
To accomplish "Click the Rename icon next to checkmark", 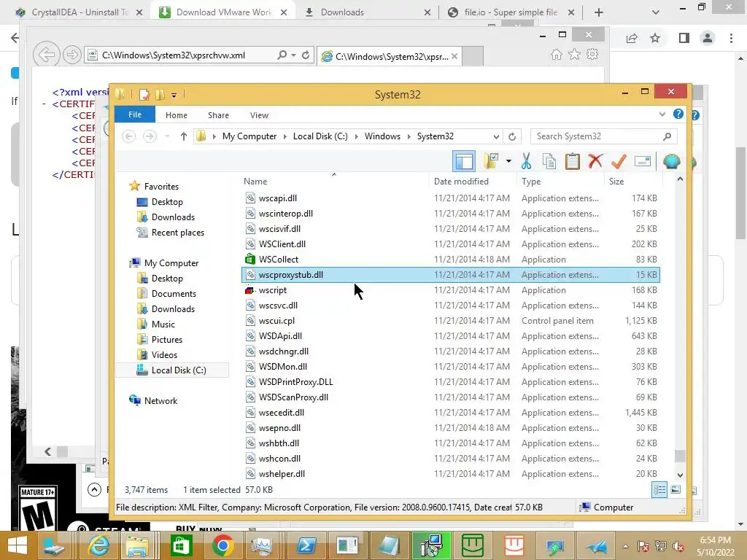I will click(x=643, y=161).
